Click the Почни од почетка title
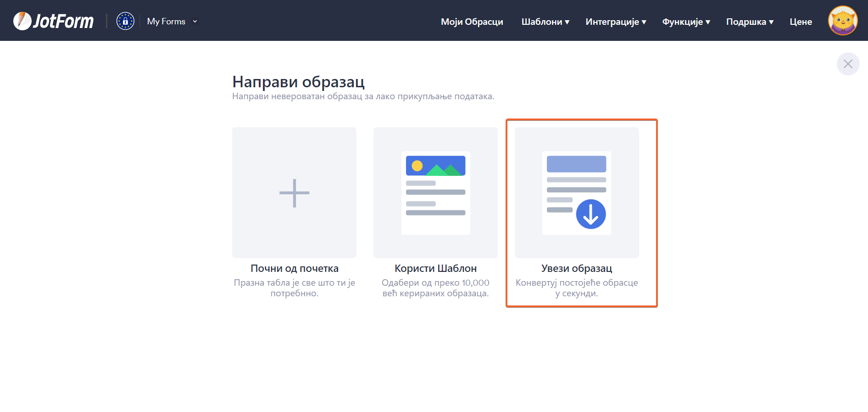Screen dimensions: 868x412 click(x=294, y=268)
